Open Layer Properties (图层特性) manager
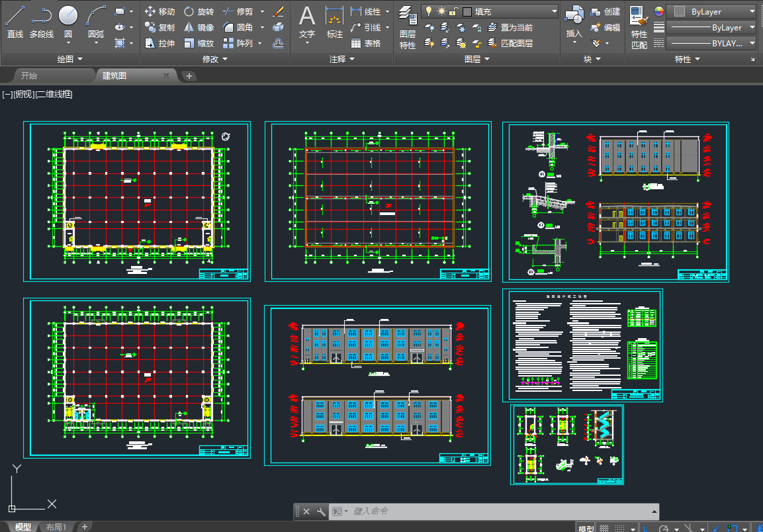The height and width of the screenshot is (532, 763). coord(407,27)
